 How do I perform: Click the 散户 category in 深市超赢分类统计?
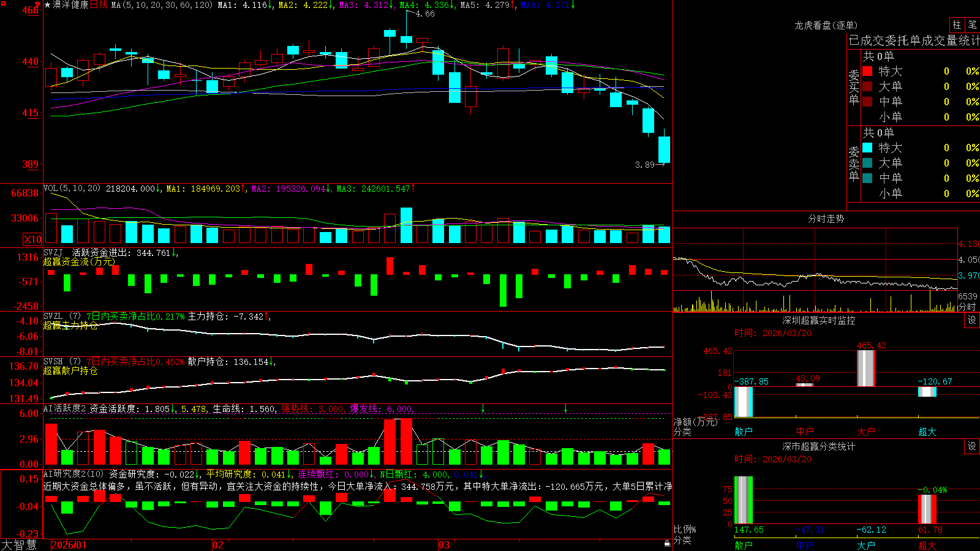[x=744, y=545]
